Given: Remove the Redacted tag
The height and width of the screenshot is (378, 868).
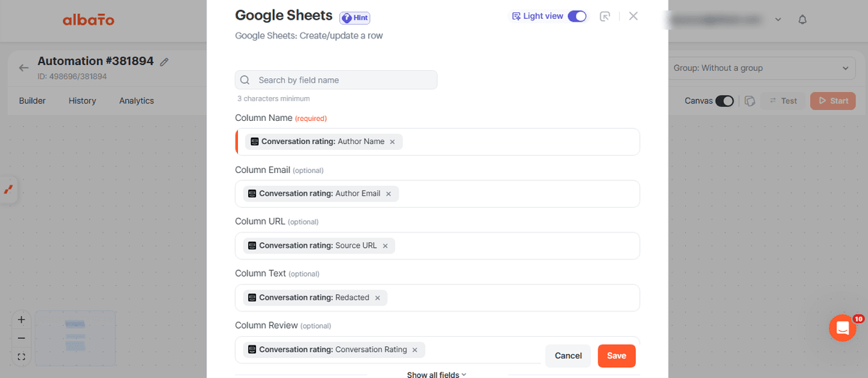Looking at the screenshot, I should pos(378,298).
